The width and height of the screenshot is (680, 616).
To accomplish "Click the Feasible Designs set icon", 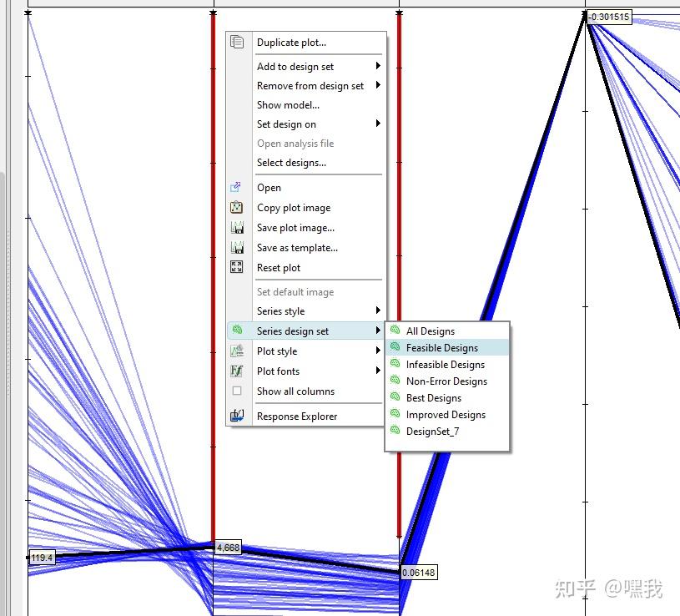I will 395,346.
